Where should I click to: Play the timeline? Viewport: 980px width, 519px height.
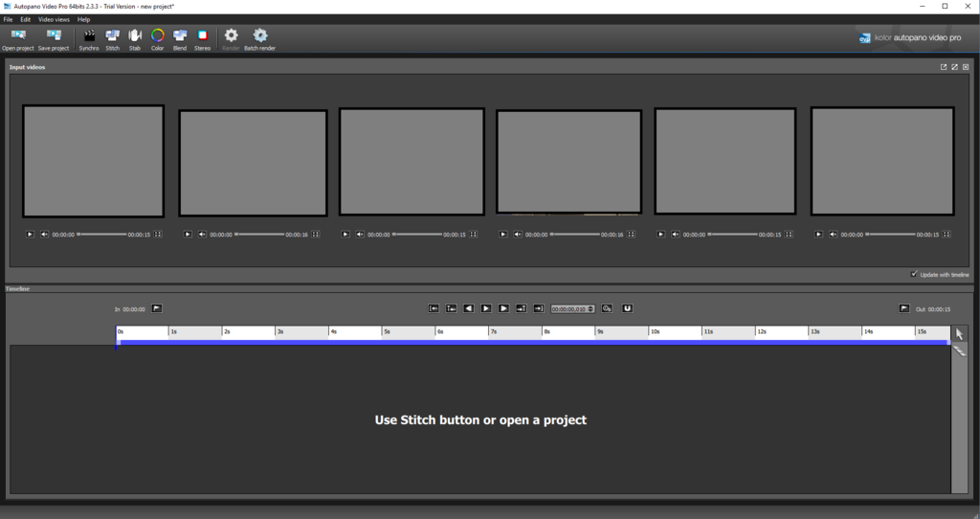pyautogui.click(x=486, y=308)
